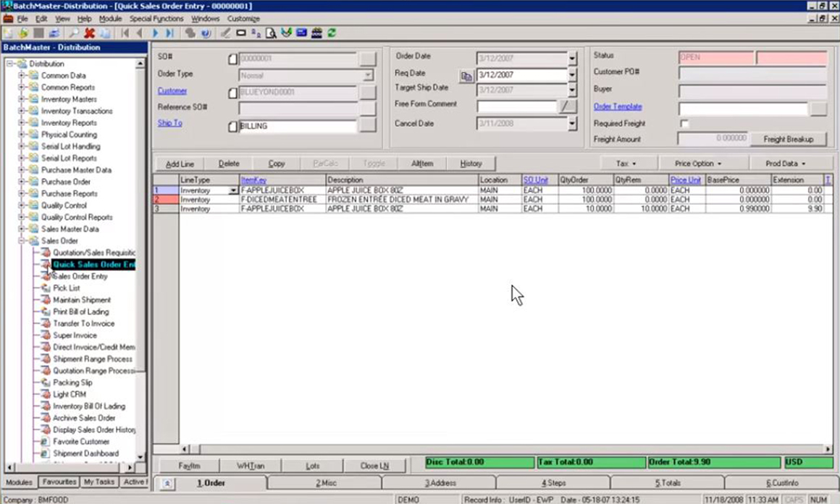Image resolution: width=840 pixels, height=504 pixels.
Task: Switch to the 3.Address tab
Action: click(440, 483)
